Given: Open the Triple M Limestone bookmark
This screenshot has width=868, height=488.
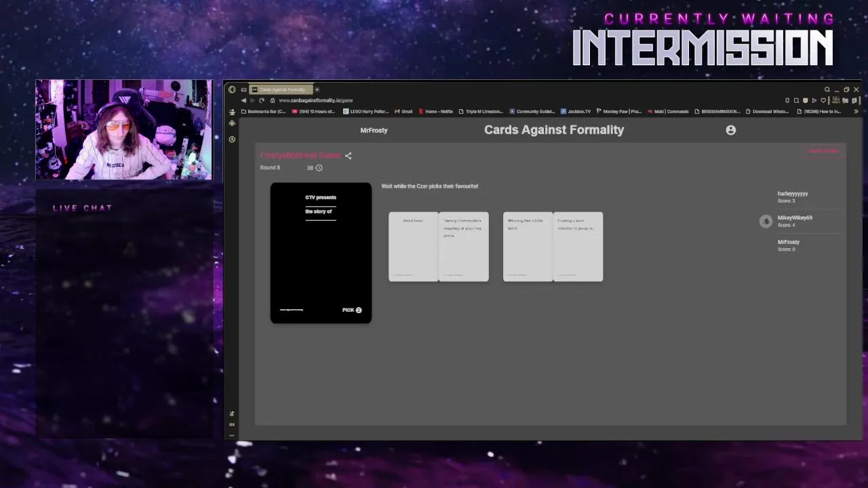Looking at the screenshot, I should pyautogui.click(x=481, y=111).
